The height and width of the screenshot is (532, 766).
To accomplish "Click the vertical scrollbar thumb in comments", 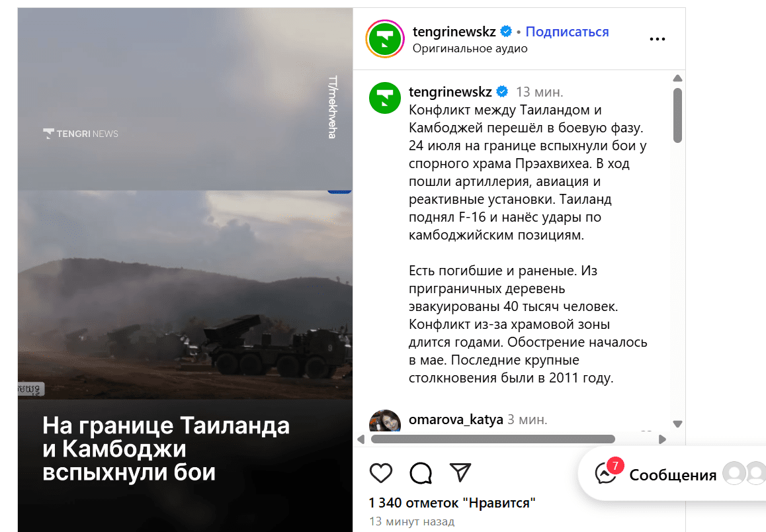I will (x=677, y=115).
